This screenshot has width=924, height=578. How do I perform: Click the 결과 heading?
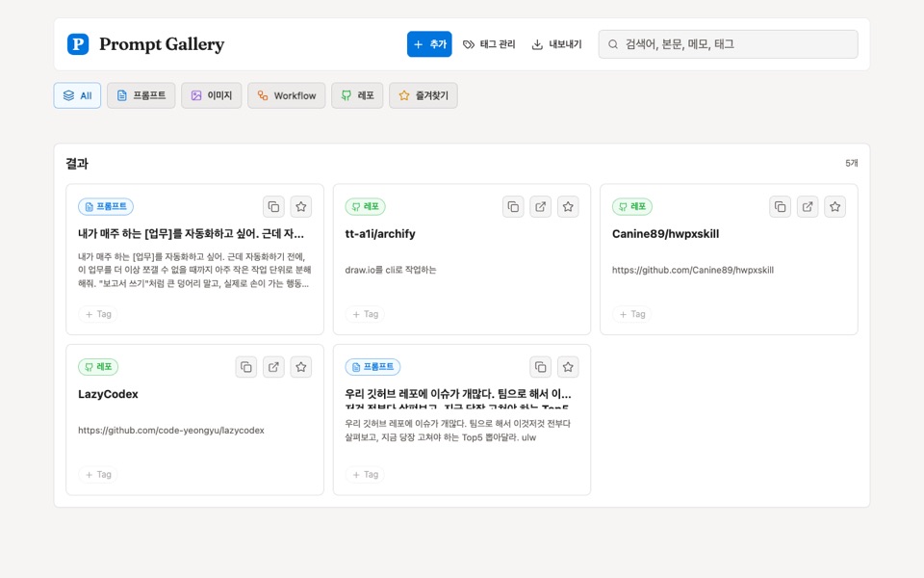(x=77, y=164)
